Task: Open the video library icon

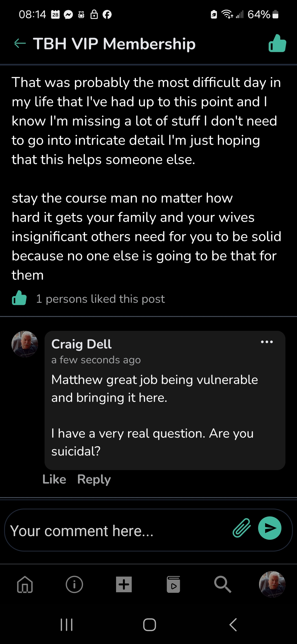Action: (x=174, y=584)
